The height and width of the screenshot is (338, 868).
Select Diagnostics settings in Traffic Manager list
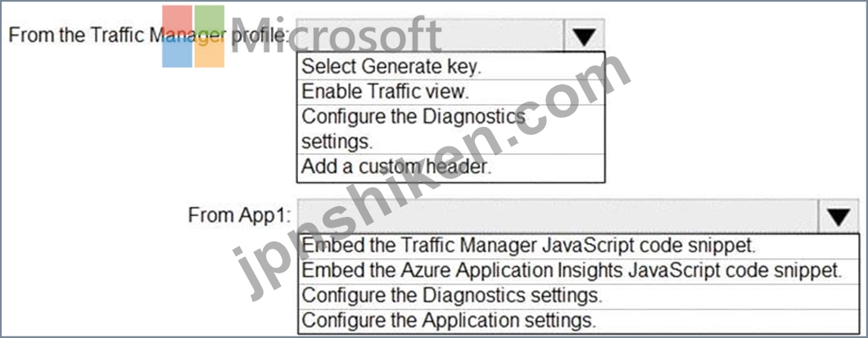pos(450,129)
